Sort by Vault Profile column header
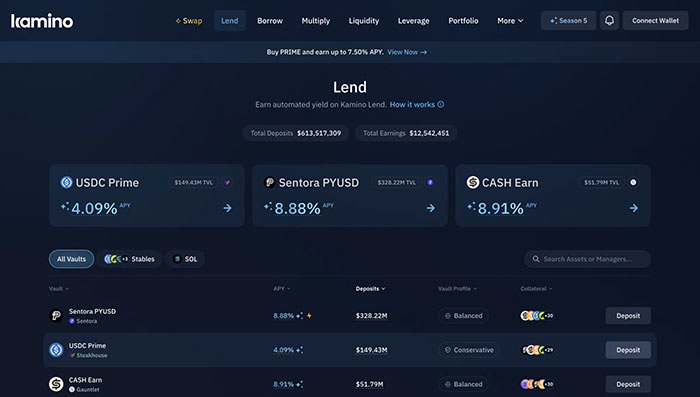The image size is (700, 397). click(457, 288)
